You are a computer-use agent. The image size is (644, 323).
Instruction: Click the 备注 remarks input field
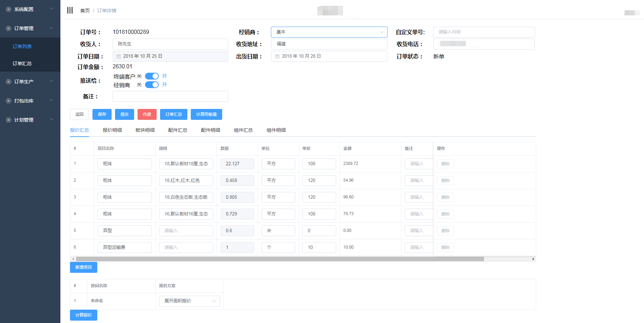coord(170,96)
